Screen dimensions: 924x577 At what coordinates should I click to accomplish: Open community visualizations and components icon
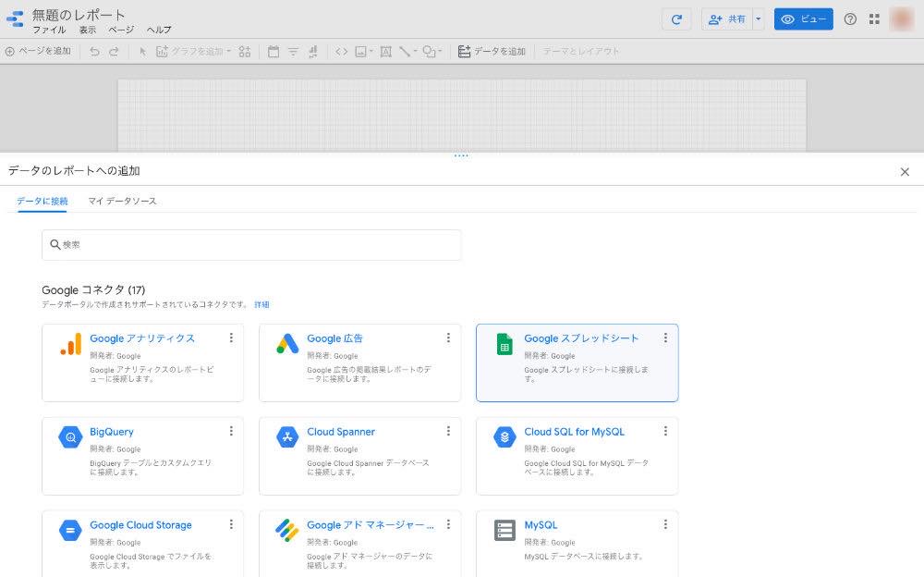[245, 52]
